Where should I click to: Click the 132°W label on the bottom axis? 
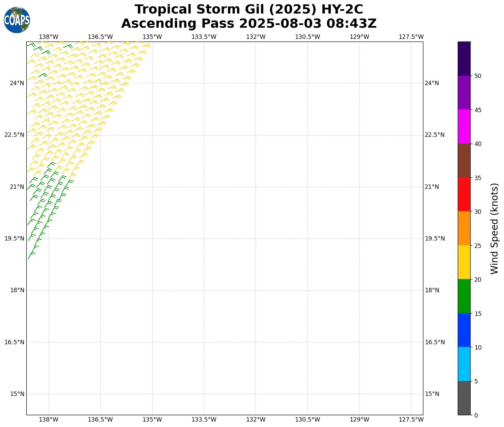click(x=256, y=420)
